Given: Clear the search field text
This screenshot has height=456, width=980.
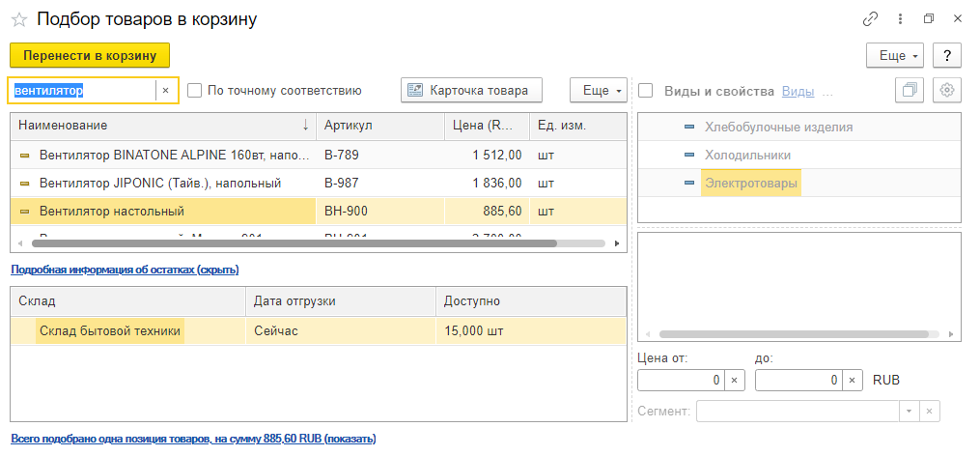Looking at the screenshot, I should click(165, 91).
